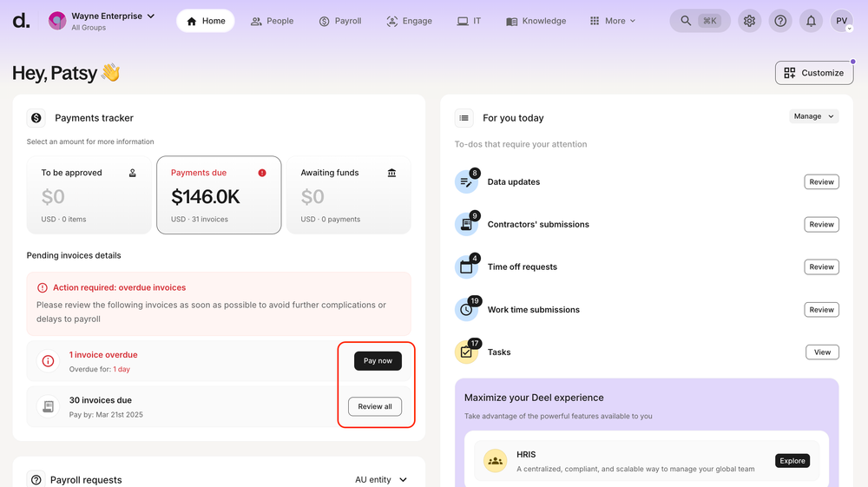Open the AU entity dropdown

coord(381,480)
